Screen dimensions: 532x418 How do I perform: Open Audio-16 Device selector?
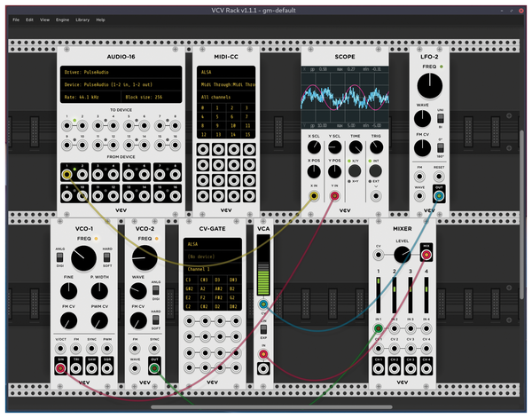coord(121,84)
